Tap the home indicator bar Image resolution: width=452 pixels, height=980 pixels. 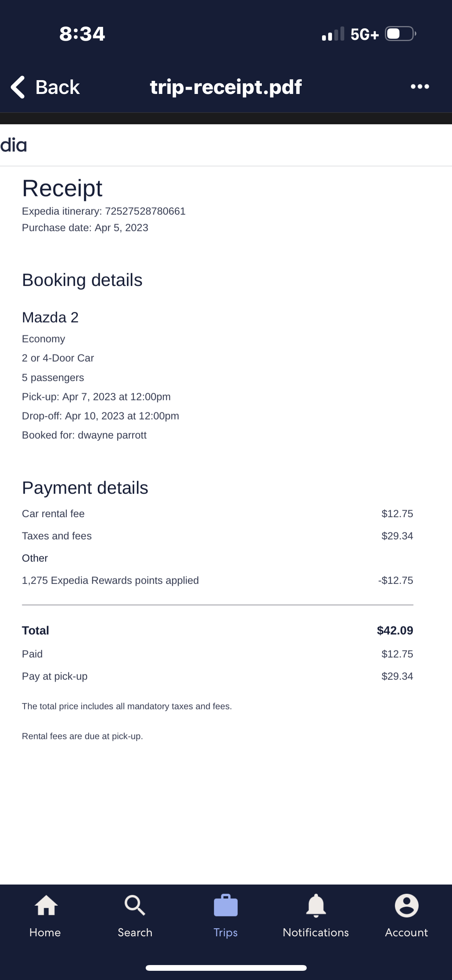point(226,968)
